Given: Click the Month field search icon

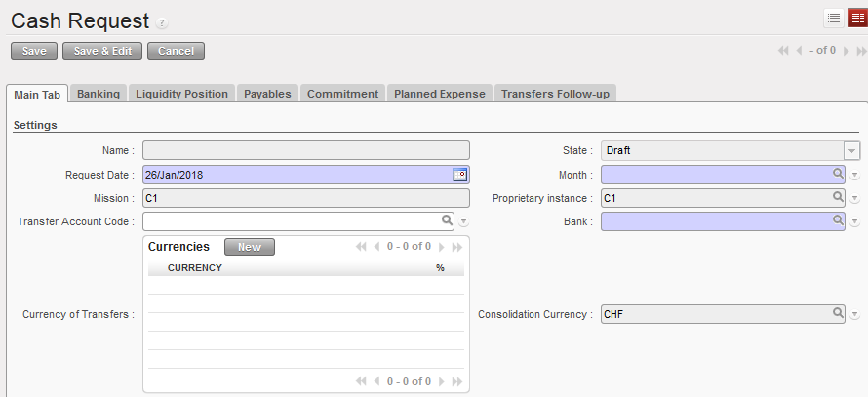Looking at the screenshot, I should pyautogui.click(x=838, y=175).
